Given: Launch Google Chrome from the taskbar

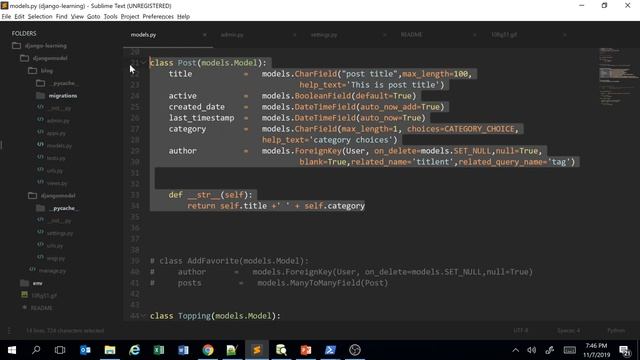Looking at the screenshot, I should (x=208, y=350).
